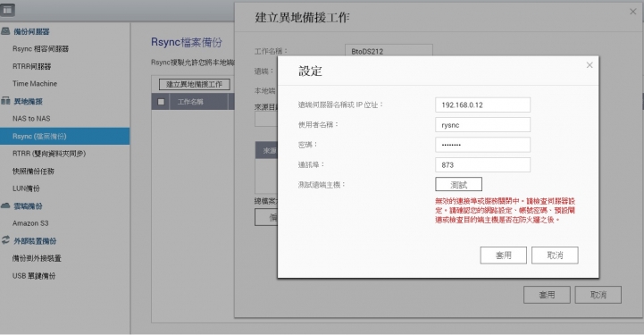644x335 pixels.
Task: Click 套用 in the 設定 dialog
Action: [503, 255]
